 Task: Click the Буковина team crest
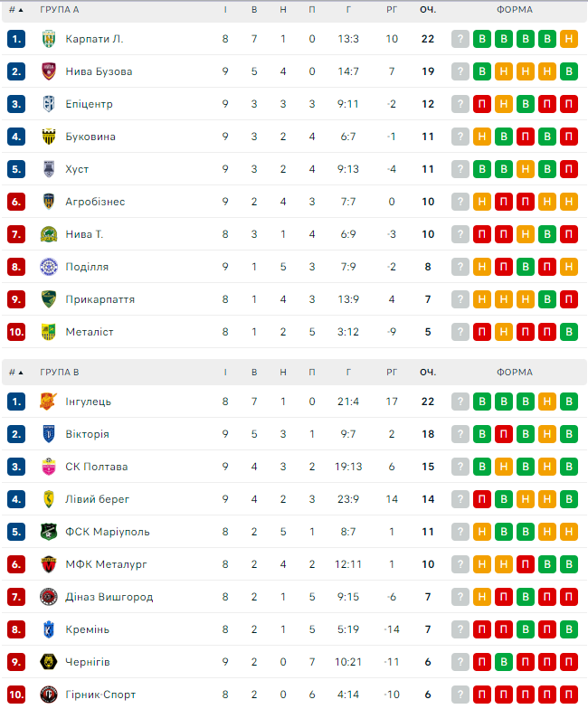[x=49, y=137]
